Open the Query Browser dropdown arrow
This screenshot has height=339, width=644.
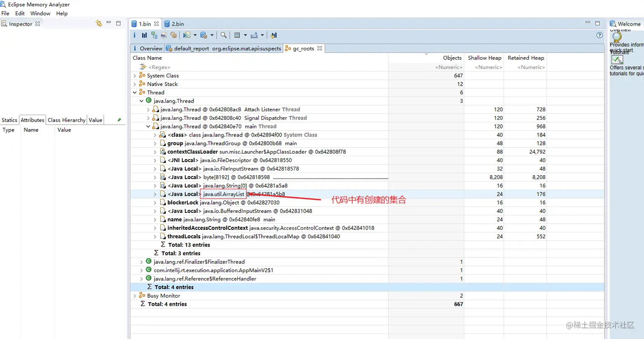click(212, 35)
